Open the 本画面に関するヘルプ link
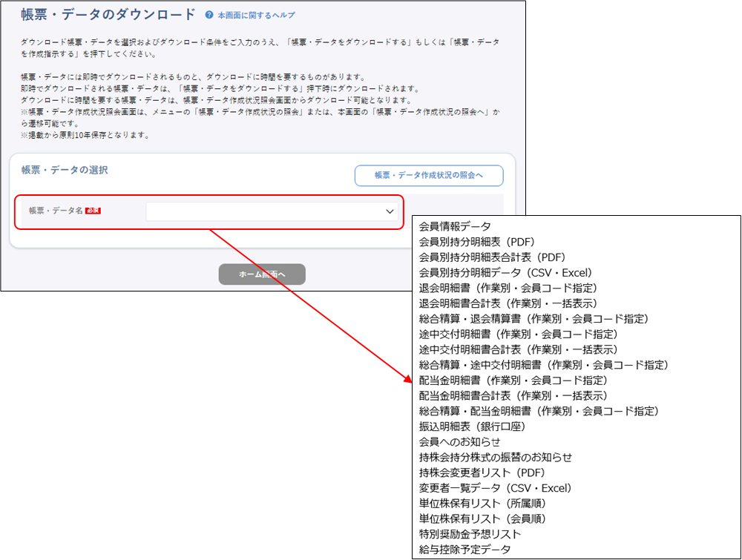This screenshot has width=742, height=560. tap(255, 15)
